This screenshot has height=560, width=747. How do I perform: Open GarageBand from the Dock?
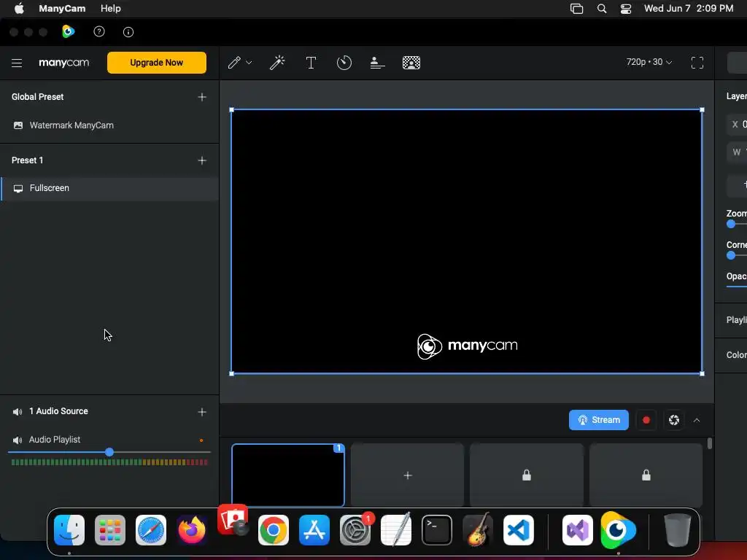478,529
